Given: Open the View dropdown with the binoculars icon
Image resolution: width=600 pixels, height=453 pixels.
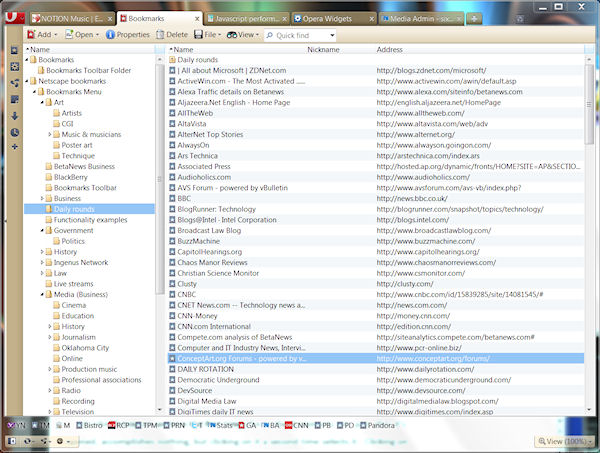Looking at the screenshot, I should pos(243,35).
